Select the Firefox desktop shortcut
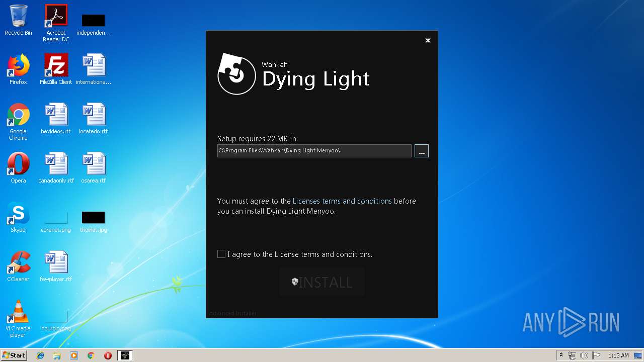This screenshot has height=362, width=644. [x=18, y=69]
